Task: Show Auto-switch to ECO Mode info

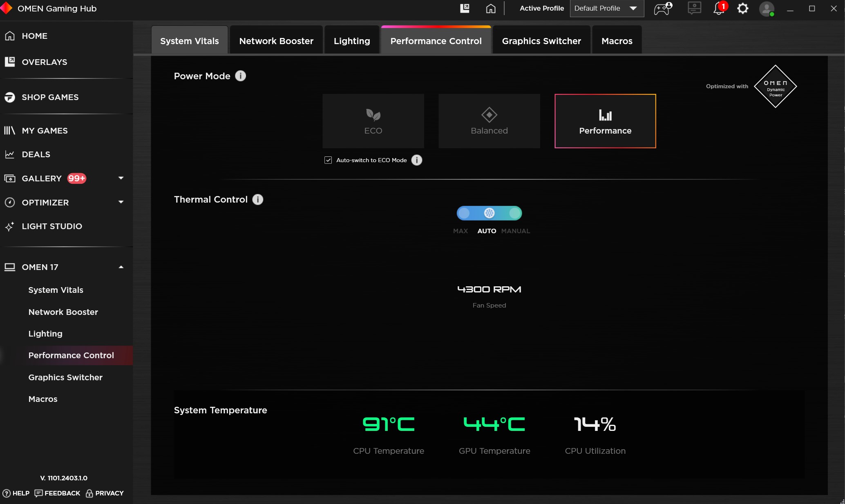Action: (x=417, y=160)
